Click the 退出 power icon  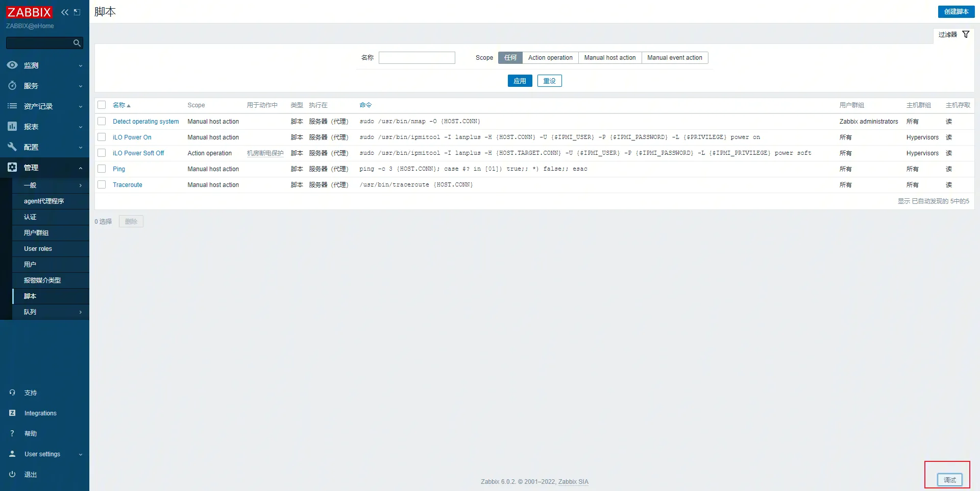[x=12, y=474]
